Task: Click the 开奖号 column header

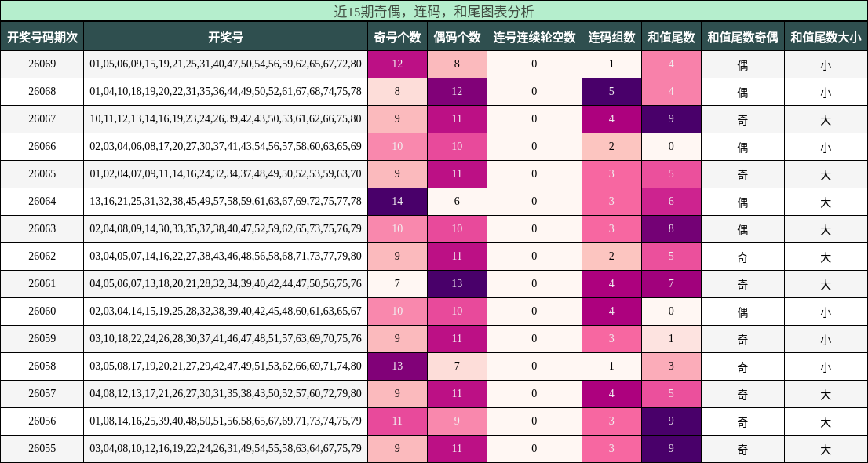Action: coord(227,35)
